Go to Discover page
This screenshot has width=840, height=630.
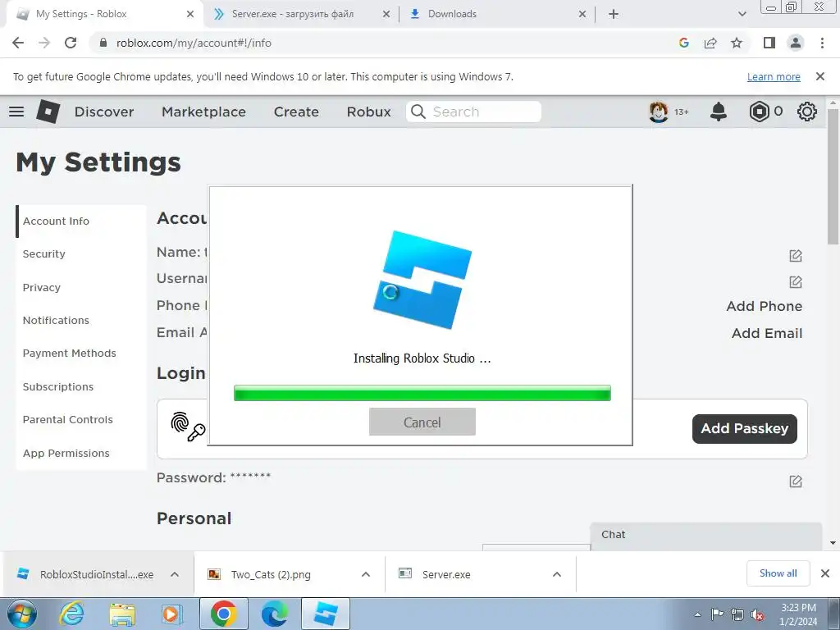104,112
